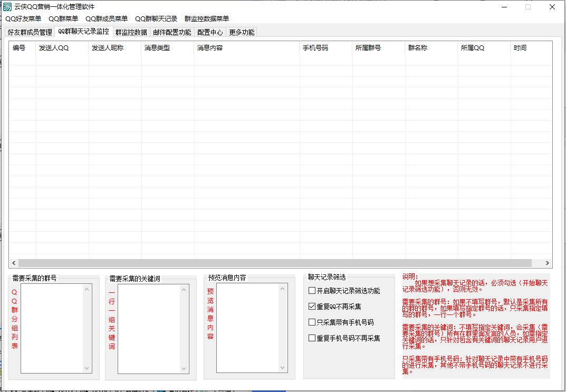The image size is (566, 392).
Task: Tick 只采集带有手机号码 checkbox
Action: point(341,322)
